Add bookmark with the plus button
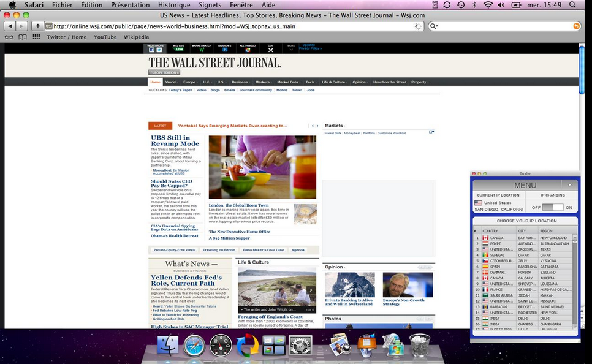 tap(37, 26)
